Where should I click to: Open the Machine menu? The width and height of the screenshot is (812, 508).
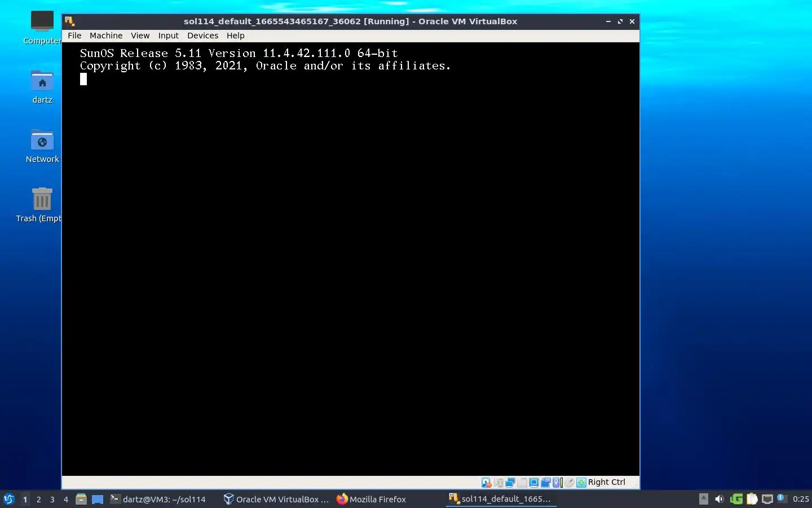[x=106, y=36]
